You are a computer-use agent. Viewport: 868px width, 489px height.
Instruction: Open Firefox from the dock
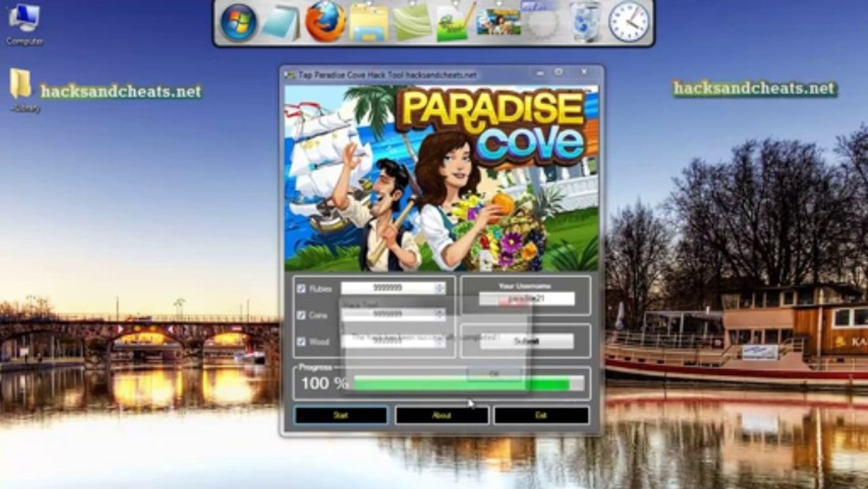pos(325,22)
